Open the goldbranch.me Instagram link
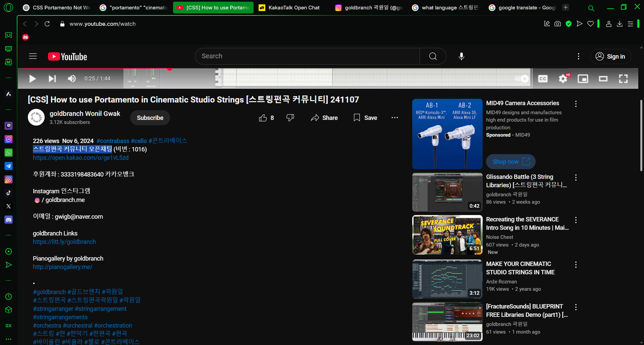 pyautogui.click(x=60, y=200)
